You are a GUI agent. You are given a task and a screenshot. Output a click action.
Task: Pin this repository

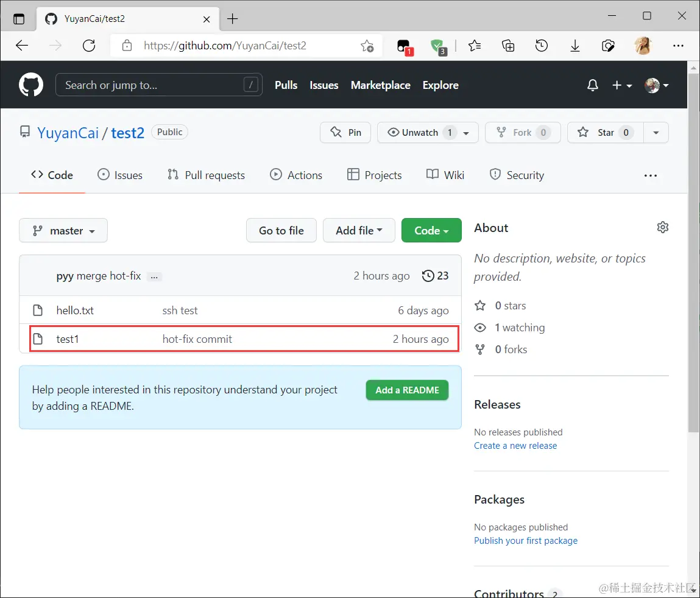(x=345, y=133)
